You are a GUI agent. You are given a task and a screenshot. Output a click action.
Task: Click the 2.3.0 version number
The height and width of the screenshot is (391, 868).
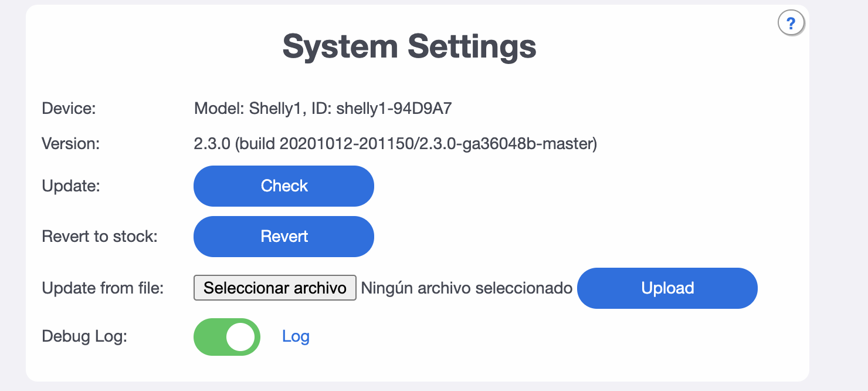(212, 144)
